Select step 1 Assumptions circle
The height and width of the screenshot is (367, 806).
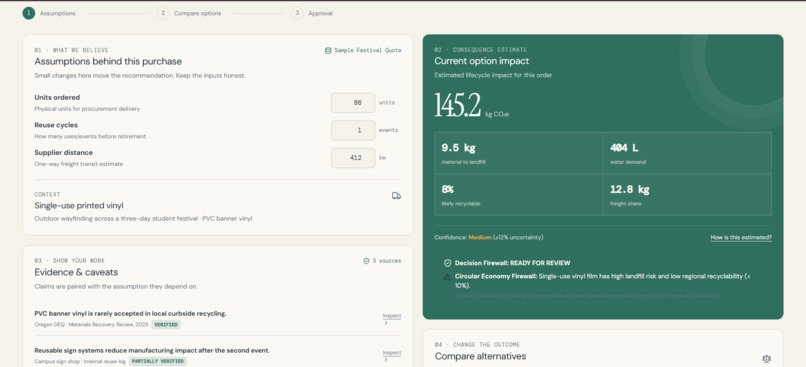tap(28, 13)
